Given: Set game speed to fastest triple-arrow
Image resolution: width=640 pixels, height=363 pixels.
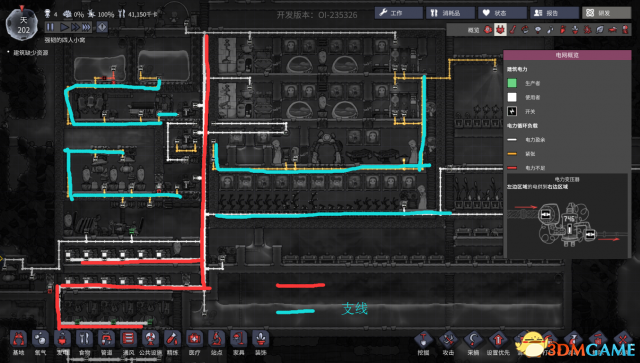Looking at the screenshot, I should pos(86,27).
